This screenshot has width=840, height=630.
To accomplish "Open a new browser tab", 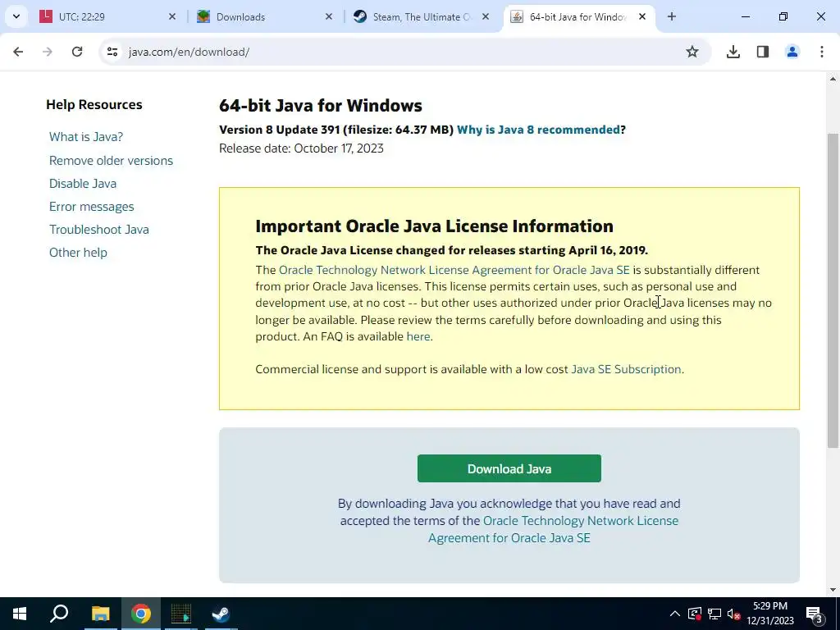I will 672,16.
